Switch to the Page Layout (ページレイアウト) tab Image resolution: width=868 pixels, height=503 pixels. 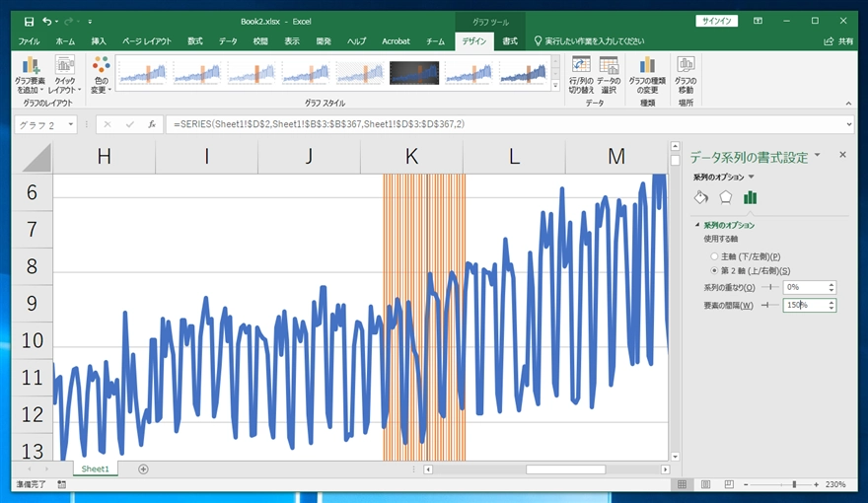click(147, 41)
